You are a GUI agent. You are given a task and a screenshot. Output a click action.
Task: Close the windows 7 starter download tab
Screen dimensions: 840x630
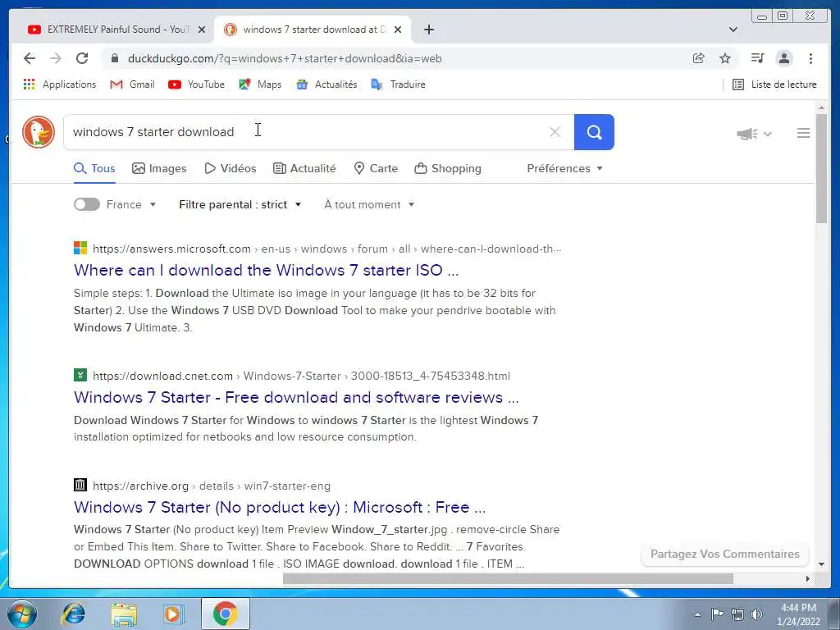coord(398,30)
